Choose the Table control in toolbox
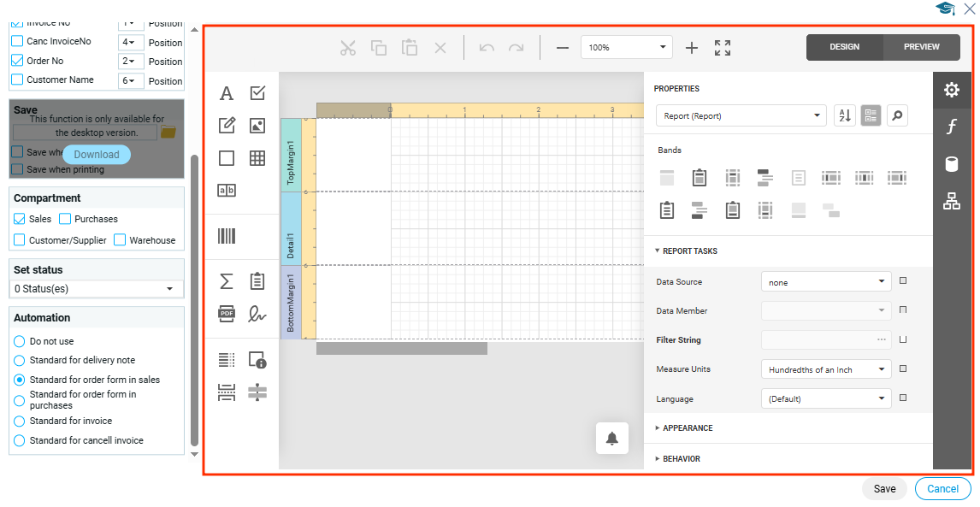 tap(257, 158)
